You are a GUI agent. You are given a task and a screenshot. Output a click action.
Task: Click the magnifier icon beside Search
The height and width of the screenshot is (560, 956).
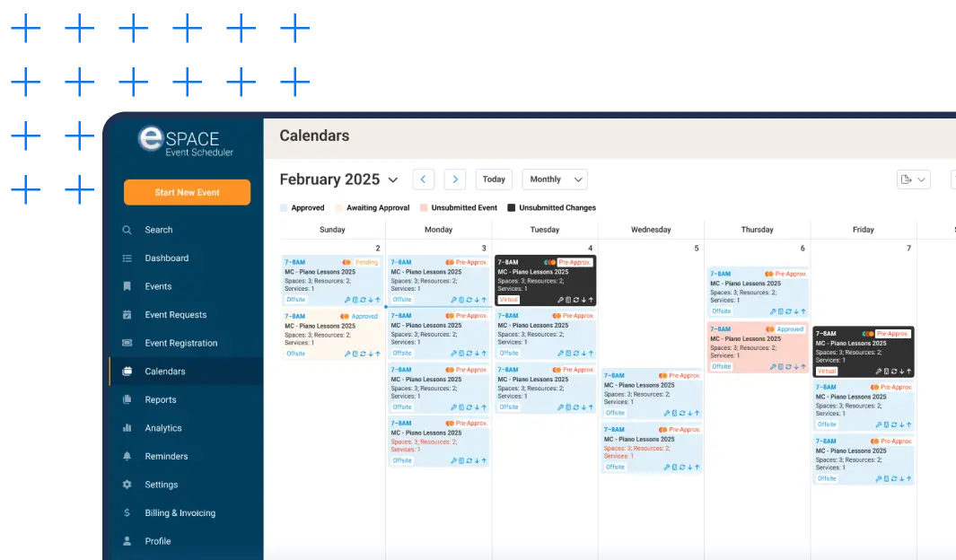coord(127,230)
